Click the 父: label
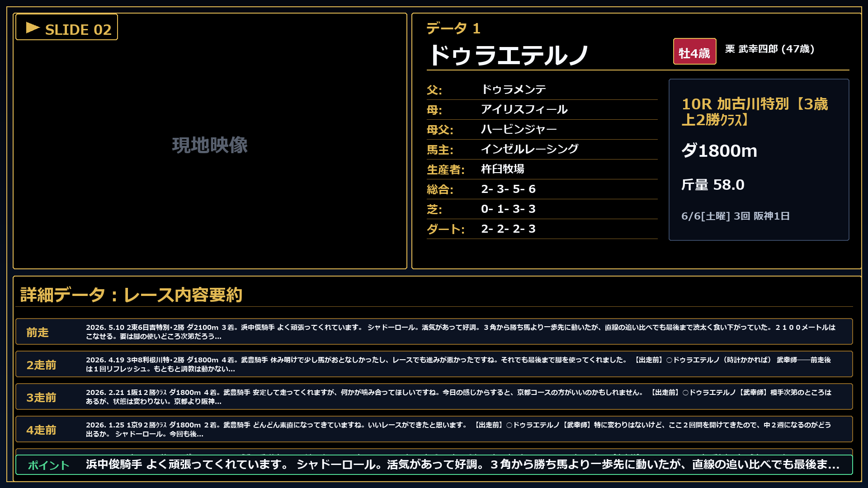 click(x=434, y=90)
